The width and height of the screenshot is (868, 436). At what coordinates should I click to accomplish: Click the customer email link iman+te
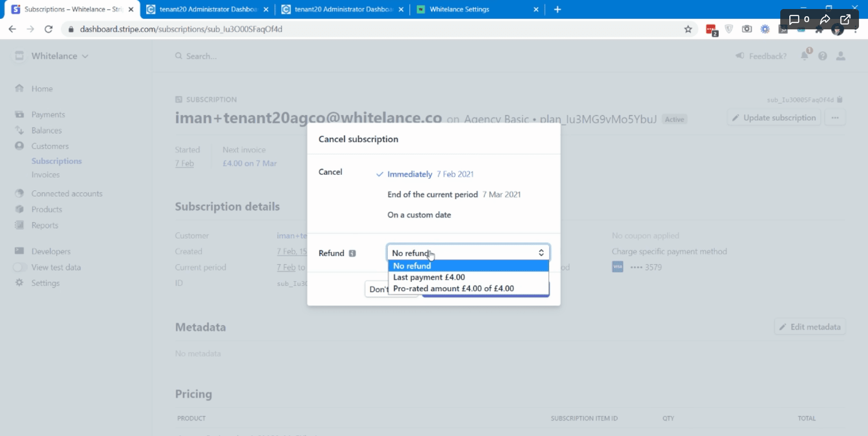(x=292, y=235)
